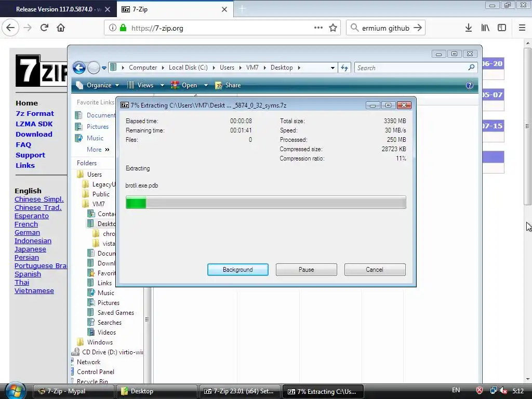Image resolution: width=532 pixels, height=399 pixels.
Task: Click EN language indicator in taskbar
Action: [x=456, y=390]
